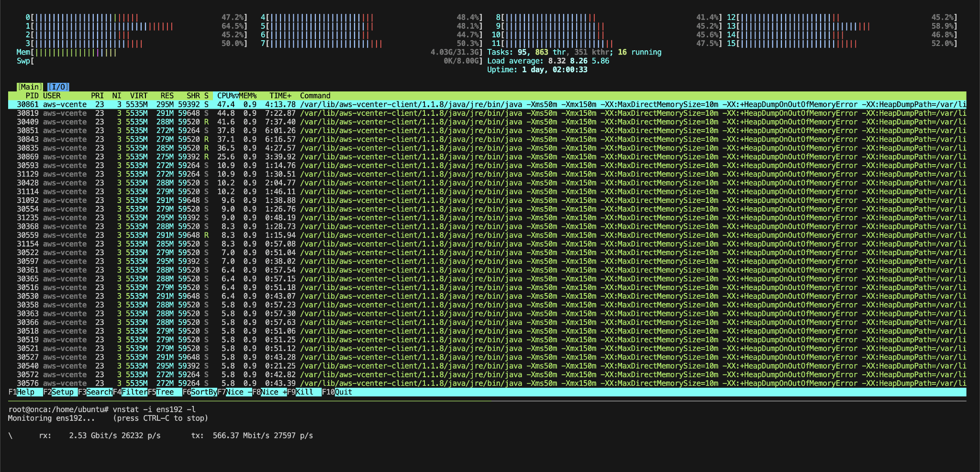Click the CPU 0 usage meter

click(x=136, y=17)
